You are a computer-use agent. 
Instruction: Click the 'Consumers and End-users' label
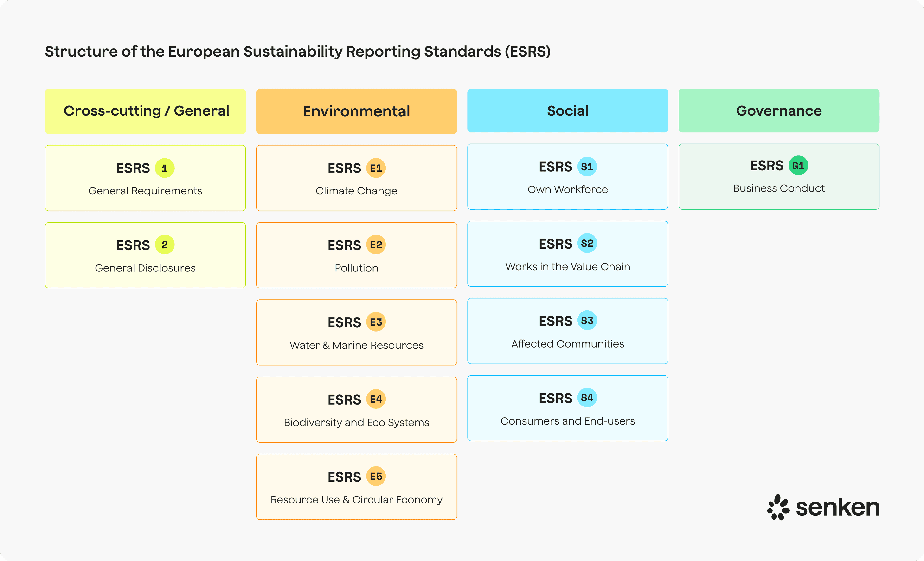[568, 421]
